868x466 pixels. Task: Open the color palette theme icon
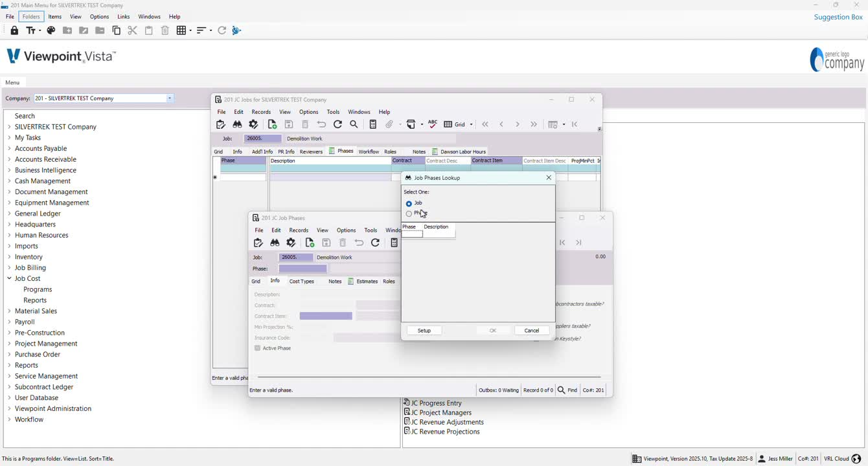pyautogui.click(x=51, y=30)
